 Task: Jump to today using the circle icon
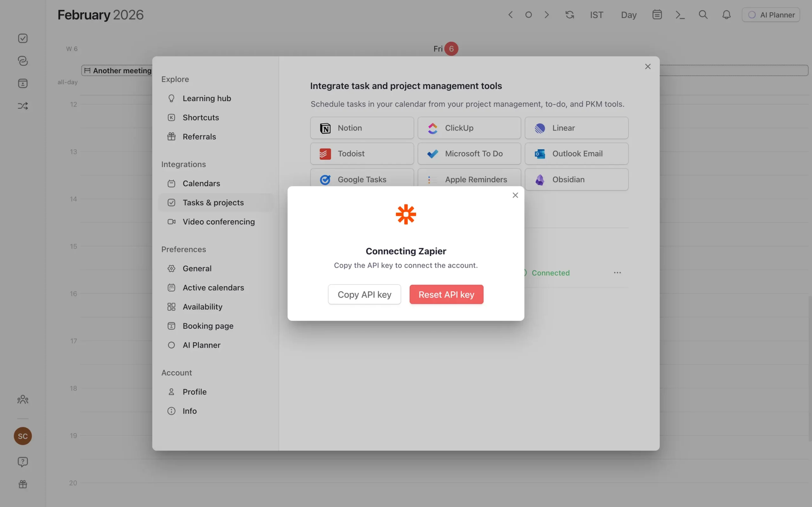(x=528, y=15)
